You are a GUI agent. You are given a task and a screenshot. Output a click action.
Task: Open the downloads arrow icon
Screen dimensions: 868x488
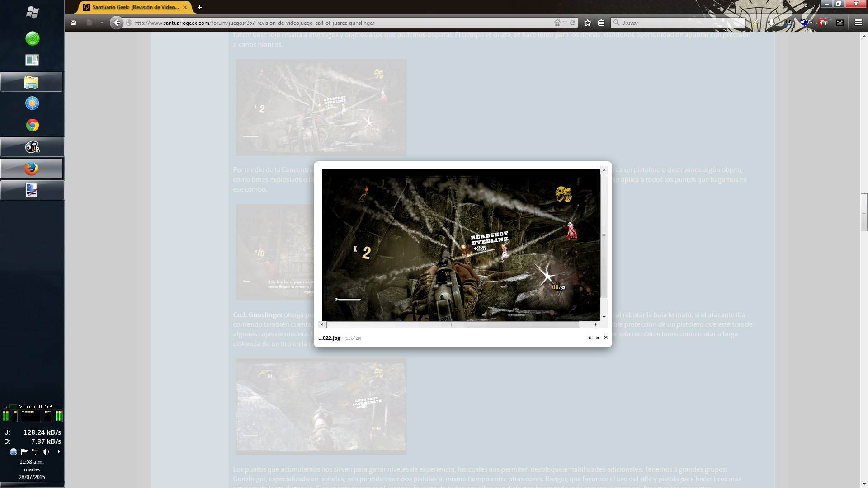click(x=772, y=23)
